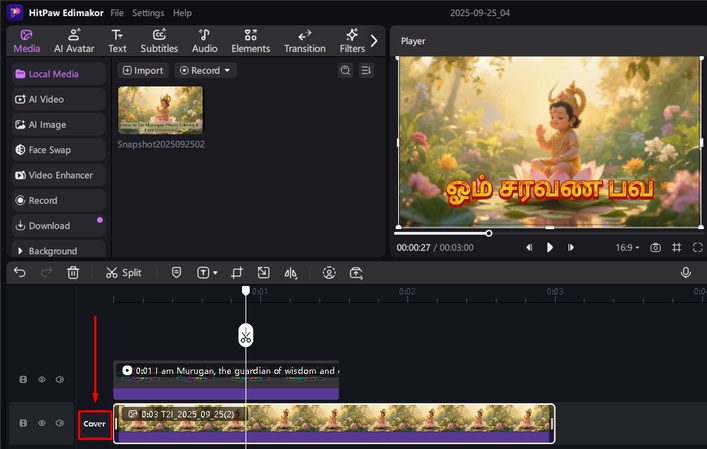Search media with magnifier icon
707x449 pixels.
(x=346, y=70)
